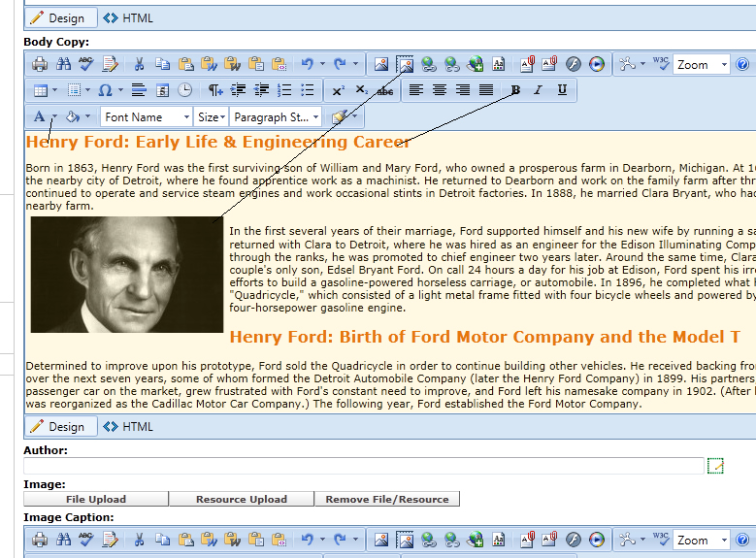Image resolution: width=756 pixels, height=558 pixels.
Task: Toggle underline formatting
Action: (562, 90)
